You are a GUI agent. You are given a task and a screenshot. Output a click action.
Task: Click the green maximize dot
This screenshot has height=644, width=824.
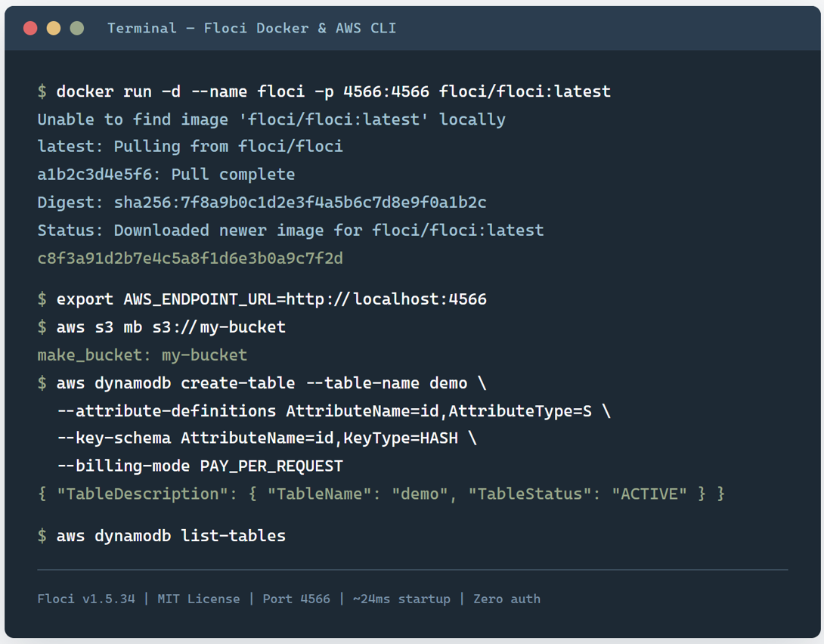click(x=76, y=28)
